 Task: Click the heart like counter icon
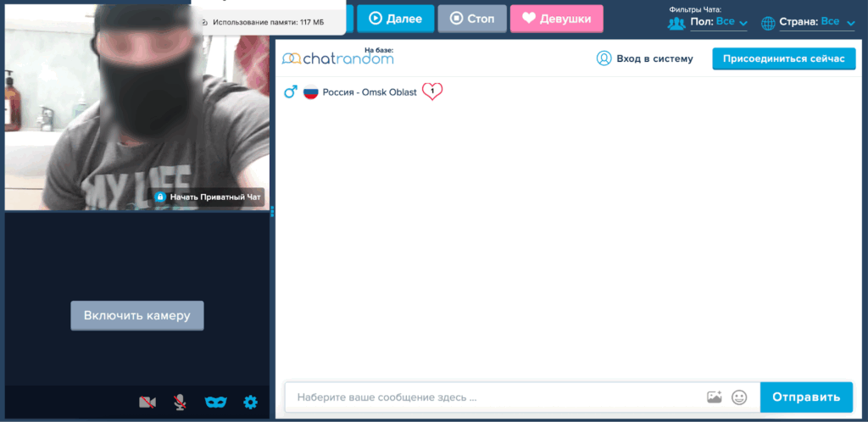432,92
